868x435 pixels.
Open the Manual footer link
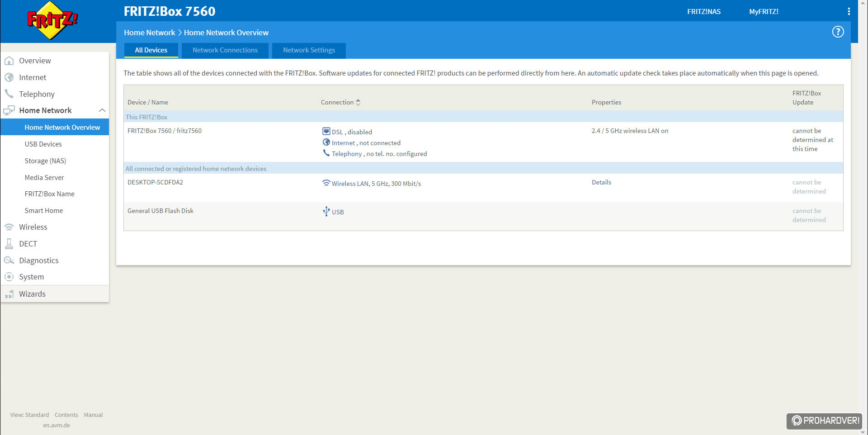[x=93, y=415]
